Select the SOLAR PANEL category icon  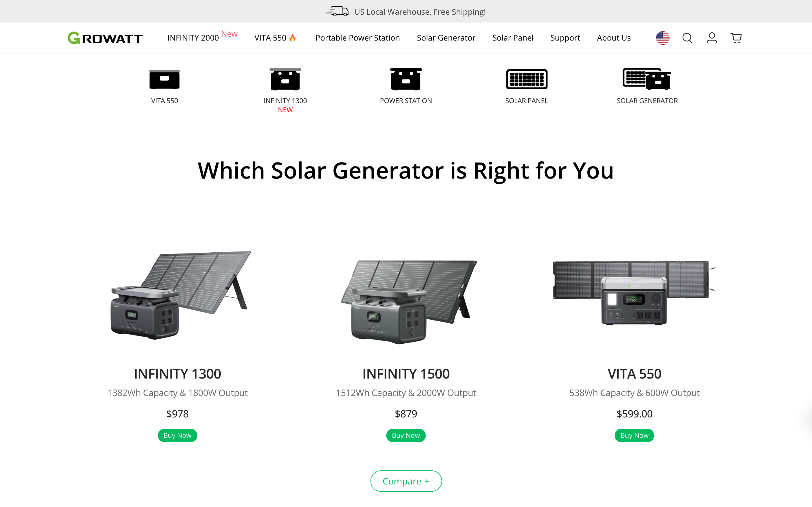(526, 79)
